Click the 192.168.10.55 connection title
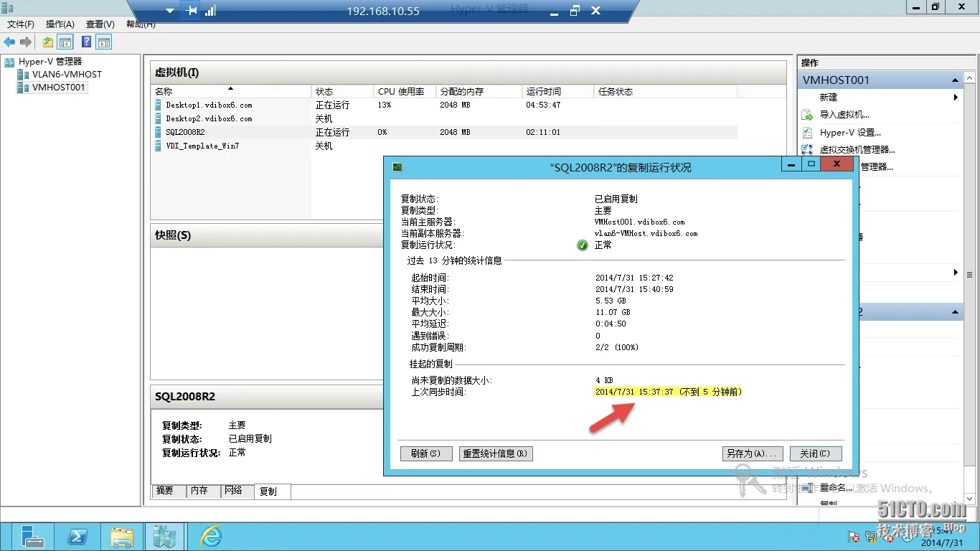Viewport: 980px width, 551px height. (x=383, y=11)
